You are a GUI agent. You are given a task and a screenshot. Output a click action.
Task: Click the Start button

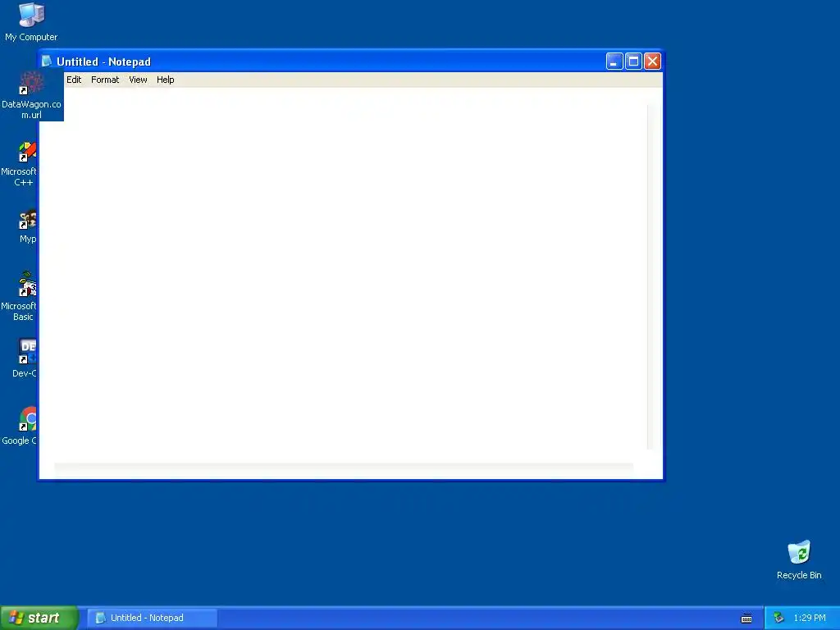[39, 618]
